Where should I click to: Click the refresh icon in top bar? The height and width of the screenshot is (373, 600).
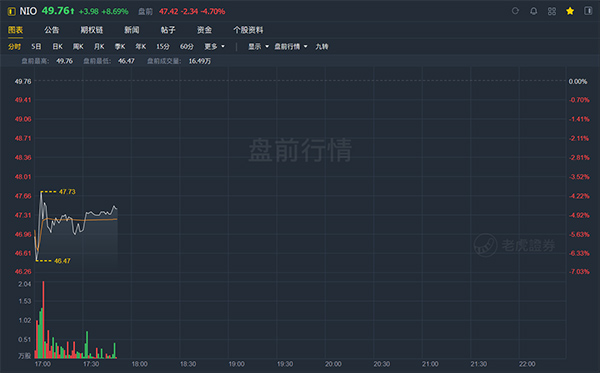[x=515, y=11]
